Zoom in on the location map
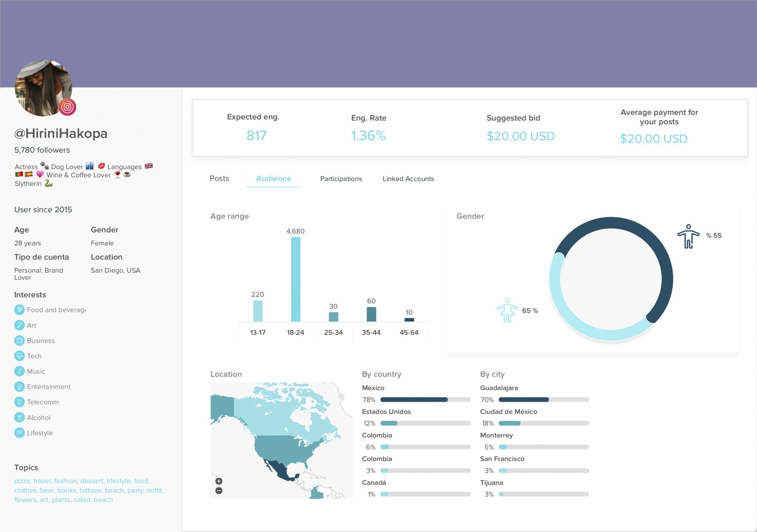757x532 pixels. click(x=219, y=481)
